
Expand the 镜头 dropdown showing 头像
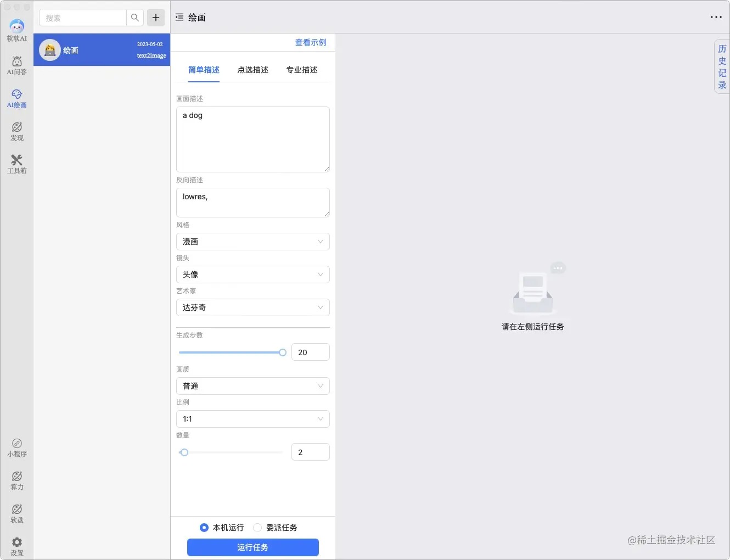pyautogui.click(x=253, y=275)
